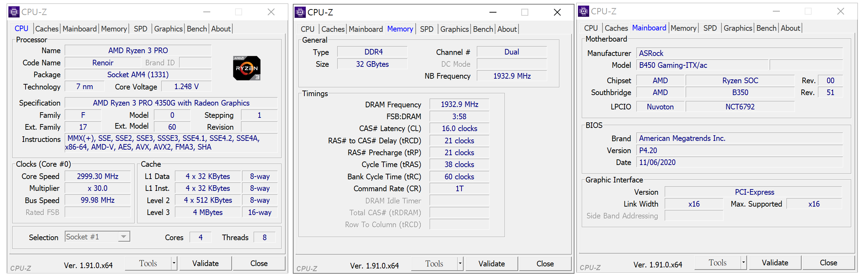Open the Socket #1 selection dropdown
The width and height of the screenshot is (868, 280).
(x=124, y=237)
